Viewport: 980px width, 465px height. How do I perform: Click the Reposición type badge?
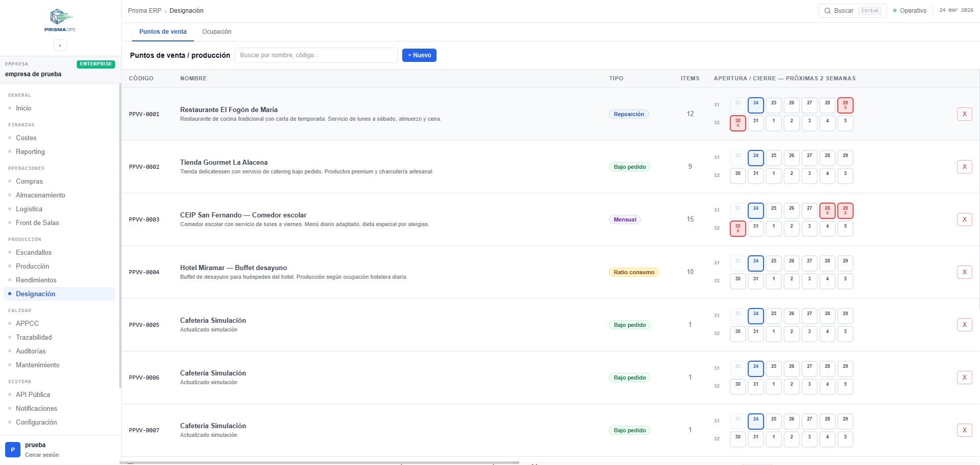tap(628, 114)
